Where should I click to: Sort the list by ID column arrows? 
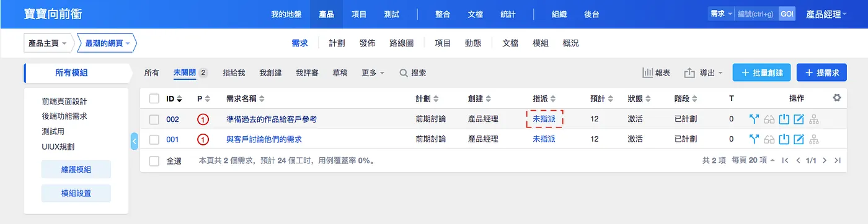click(180, 98)
